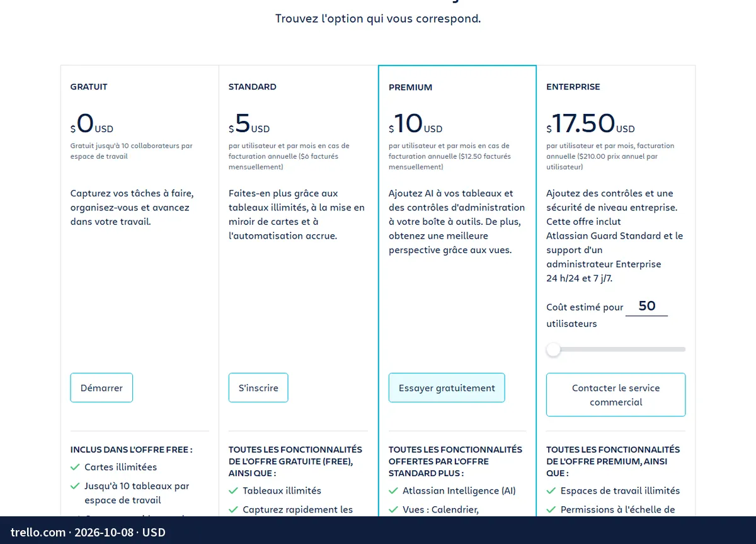Click checkmark icon beside Vues : Calendrier
Screen dimensions: 756x544
[393, 509]
